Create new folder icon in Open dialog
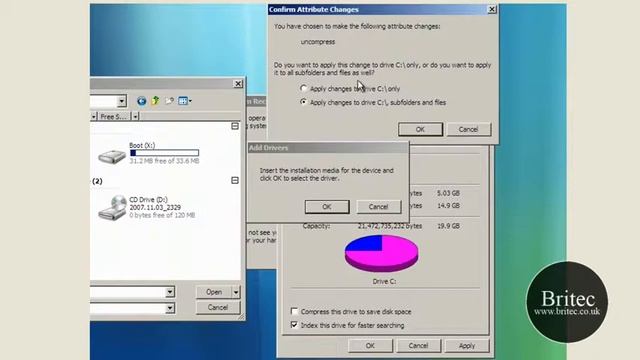 click(x=169, y=100)
